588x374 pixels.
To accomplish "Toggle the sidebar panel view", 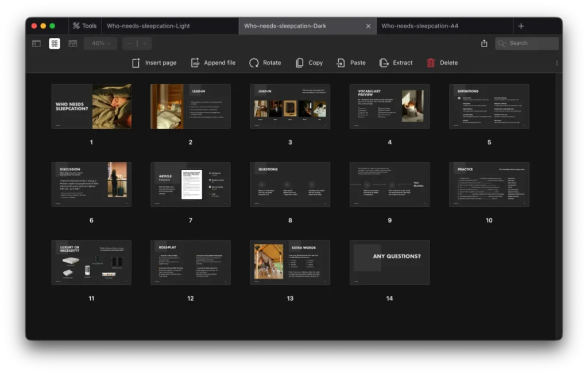I will click(36, 44).
